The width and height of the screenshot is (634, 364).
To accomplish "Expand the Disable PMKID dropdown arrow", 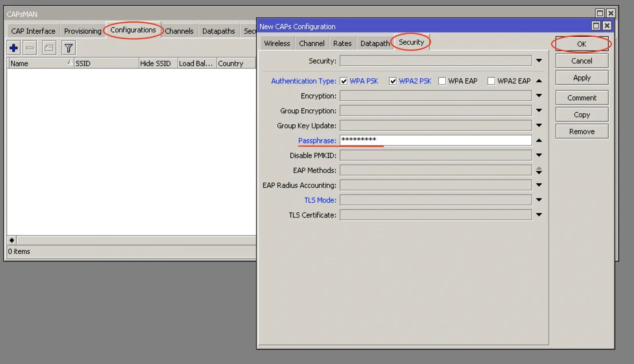I will point(539,155).
